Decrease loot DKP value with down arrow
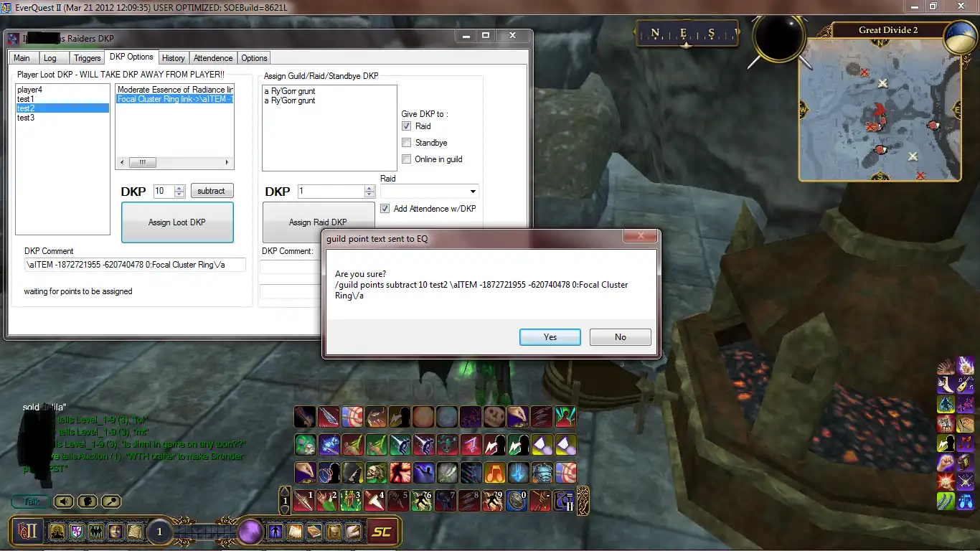The image size is (980, 551). pyautogui.click(x=179, y=194)
